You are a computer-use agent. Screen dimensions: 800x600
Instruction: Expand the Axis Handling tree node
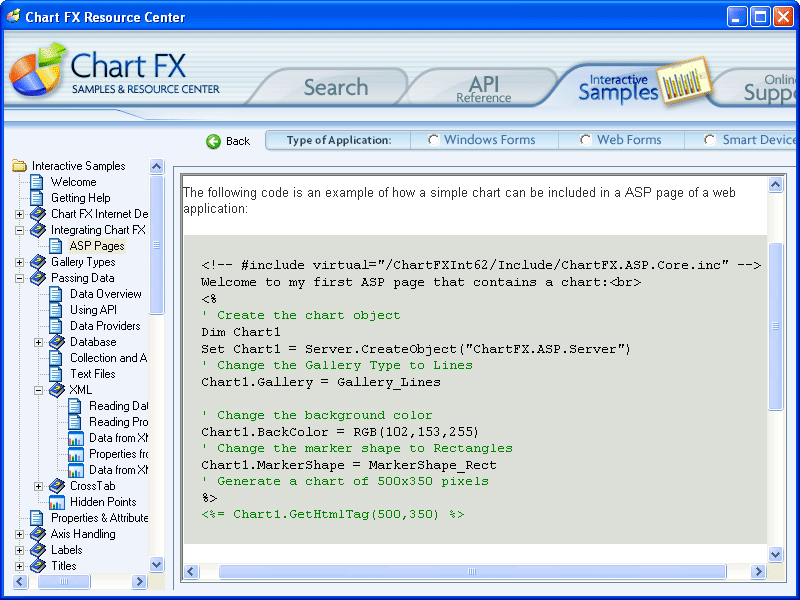coord(19,534)
